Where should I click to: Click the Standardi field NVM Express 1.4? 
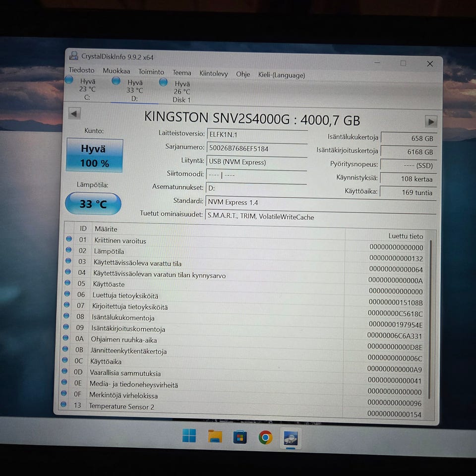pos(321,203)
